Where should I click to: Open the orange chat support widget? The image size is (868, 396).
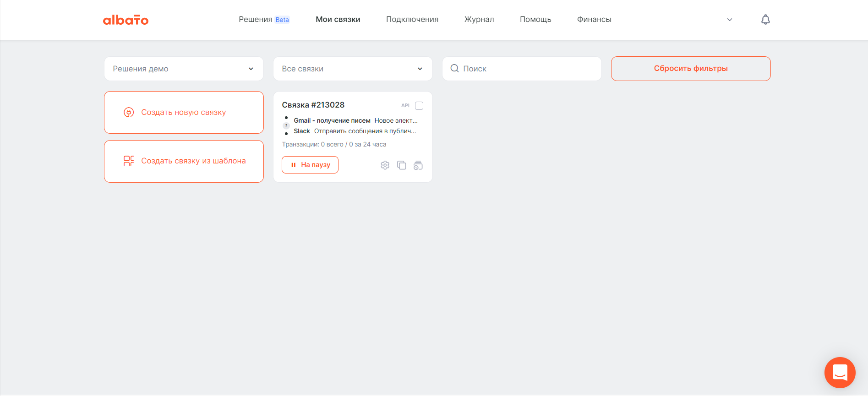click(x=840, y=373)
